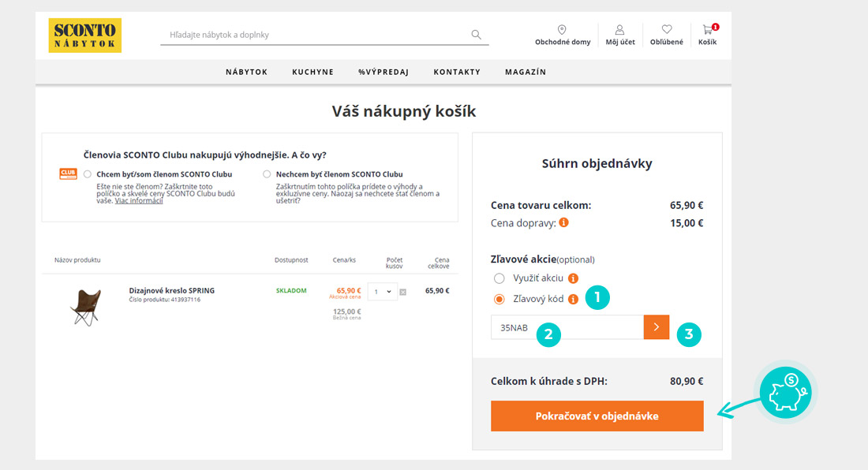Open quantity dropdown for SPRING chair
868x470 pixels.
click(x=383, y=292)
